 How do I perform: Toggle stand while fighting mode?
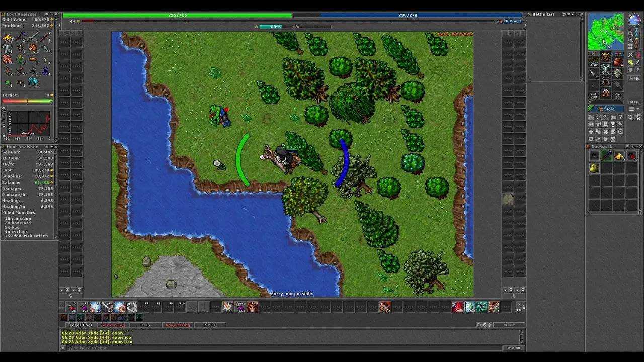638,54
